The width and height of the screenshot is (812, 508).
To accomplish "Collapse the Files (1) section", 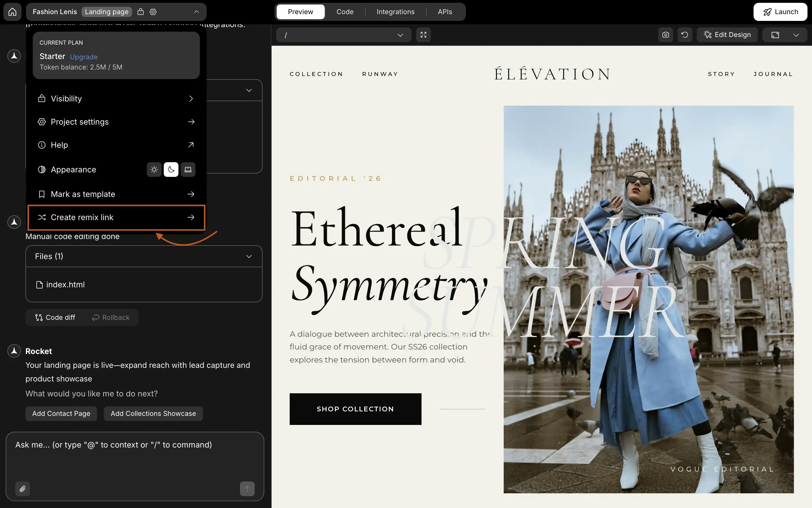I will (249, 256).
